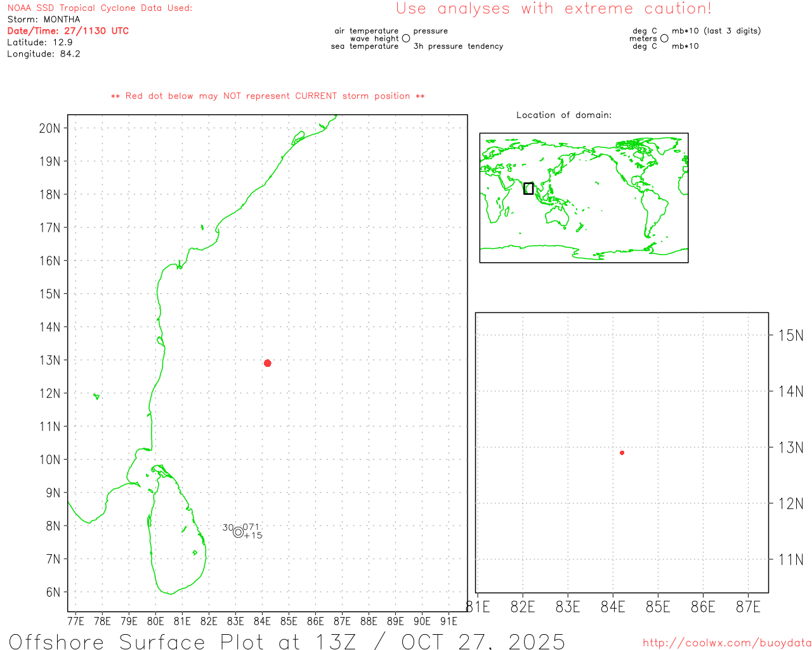The width and height of the screenshot is (812, 650).
Task: Click the '84E' label on main map axis
Action: 262,621
